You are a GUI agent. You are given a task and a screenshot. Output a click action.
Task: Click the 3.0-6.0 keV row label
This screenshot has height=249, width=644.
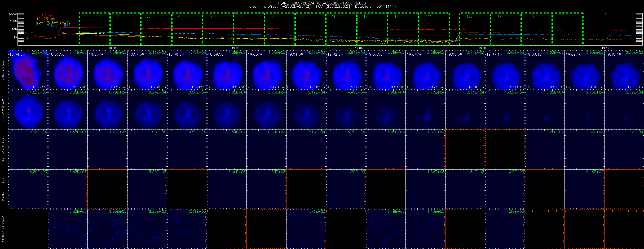click(3, 70)
